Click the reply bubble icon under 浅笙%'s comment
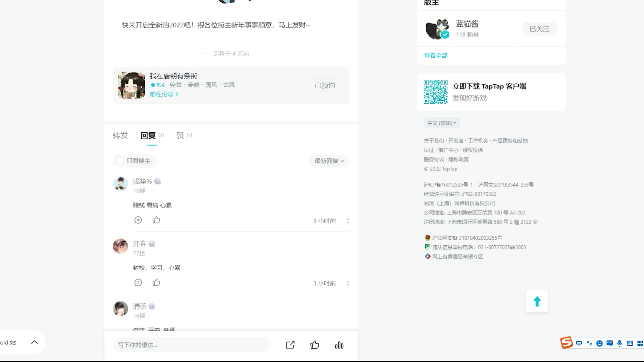 click(138, 220)
